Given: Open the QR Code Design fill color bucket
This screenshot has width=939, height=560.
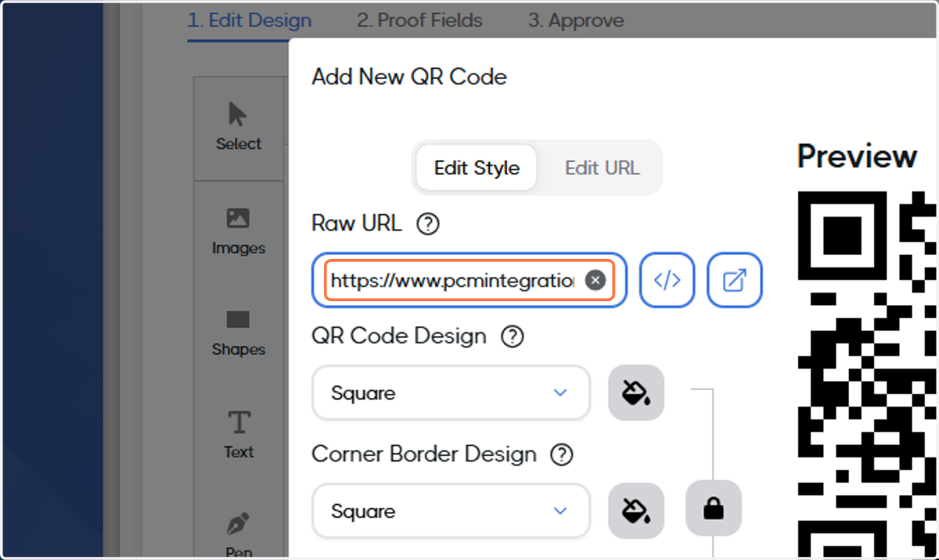Looking at the screenshot, I should (636, 392).
